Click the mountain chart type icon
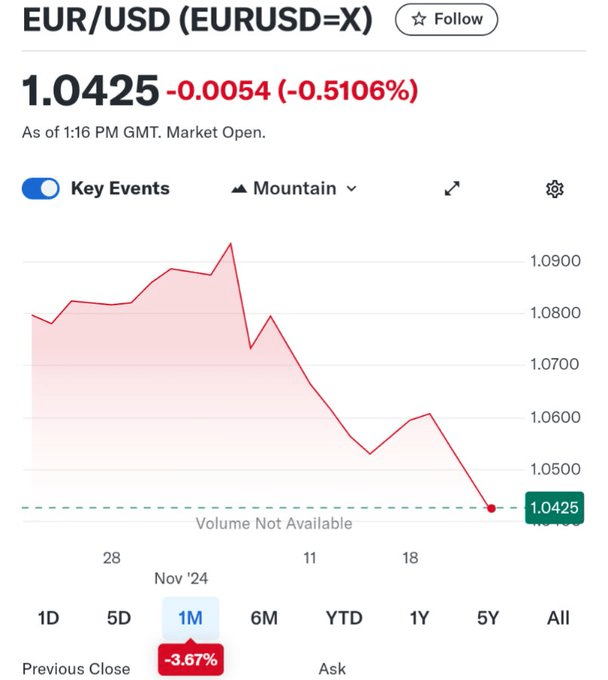Screen dimensions: 608x680 pyautogui.click(x=239, y=189)
